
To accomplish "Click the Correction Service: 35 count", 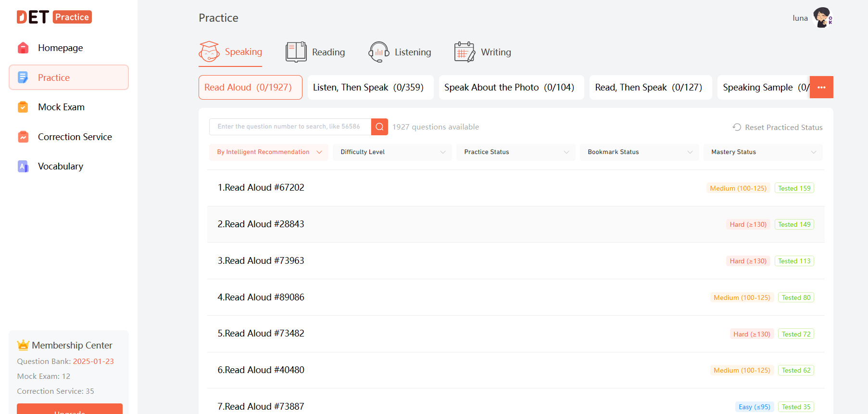I will [56, 391].
